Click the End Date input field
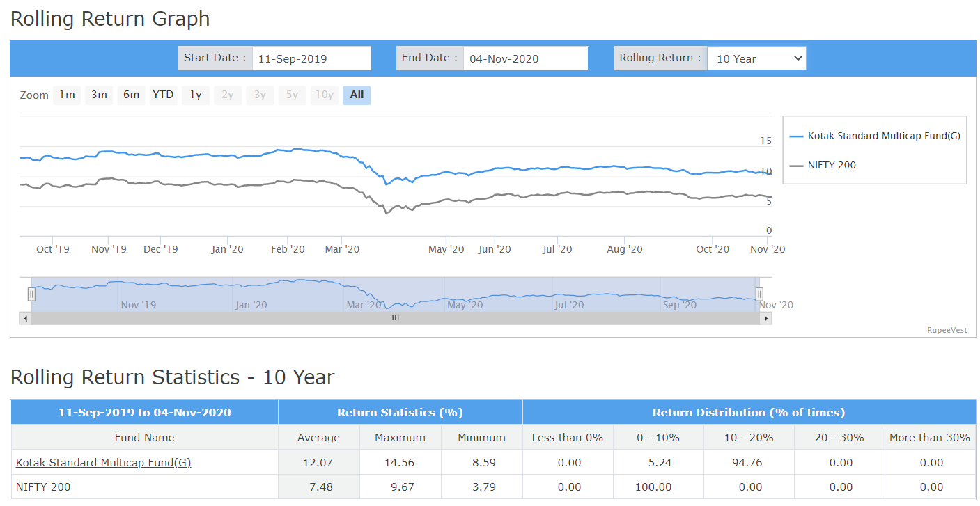 coord(526,58)
